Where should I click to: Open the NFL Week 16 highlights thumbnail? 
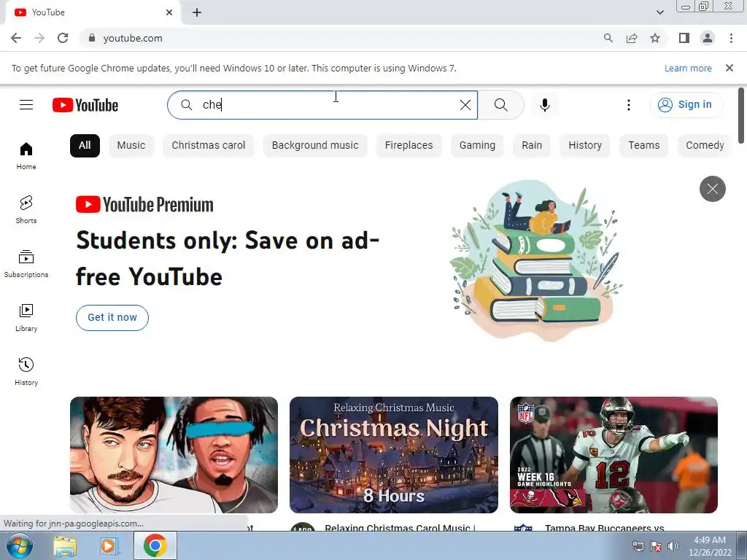pyautogui.click(x=614, y=455)
